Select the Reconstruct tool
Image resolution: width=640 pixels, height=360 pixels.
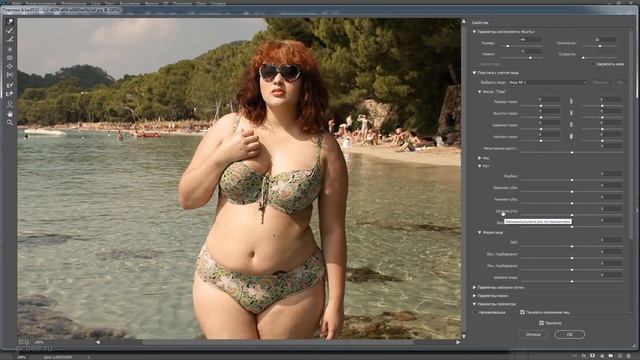pyautogui.click(x=10, y=31)
